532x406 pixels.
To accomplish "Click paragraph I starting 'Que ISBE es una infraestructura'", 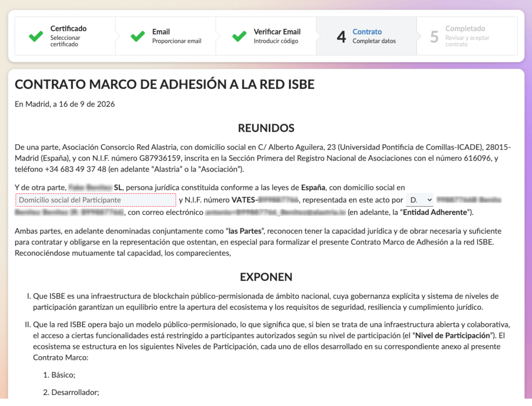I will [266, 302].
